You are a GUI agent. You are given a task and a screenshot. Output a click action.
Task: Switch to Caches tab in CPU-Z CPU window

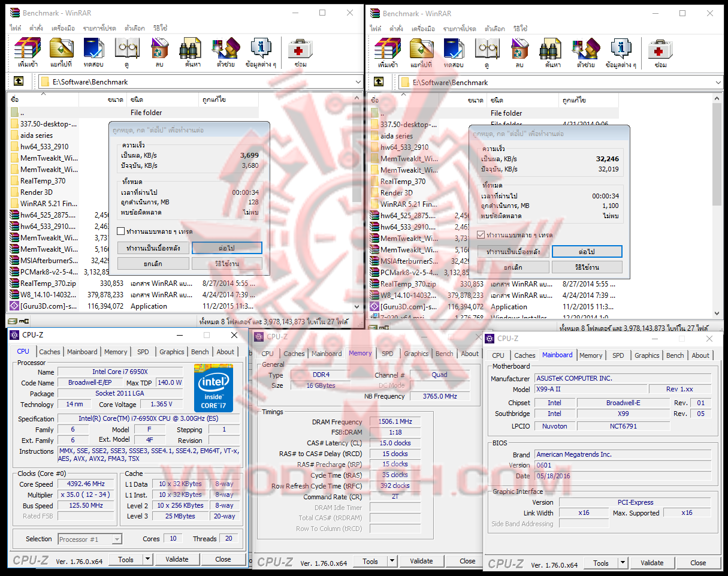(x=50, y=352)
